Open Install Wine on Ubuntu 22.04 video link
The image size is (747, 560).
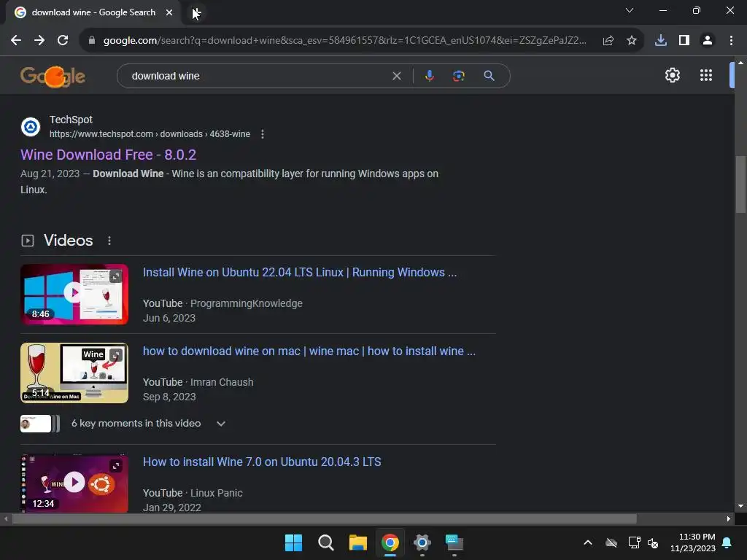tap(300, 273)
